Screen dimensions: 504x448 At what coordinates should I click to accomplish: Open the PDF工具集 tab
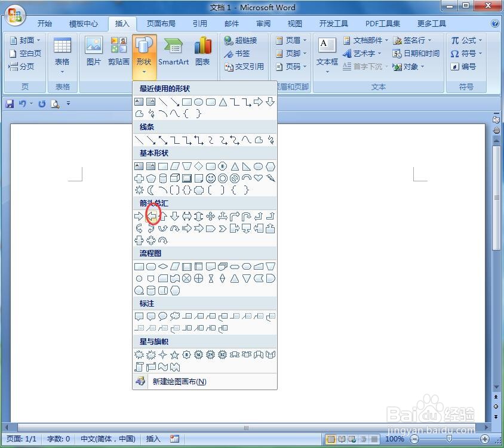383,23
